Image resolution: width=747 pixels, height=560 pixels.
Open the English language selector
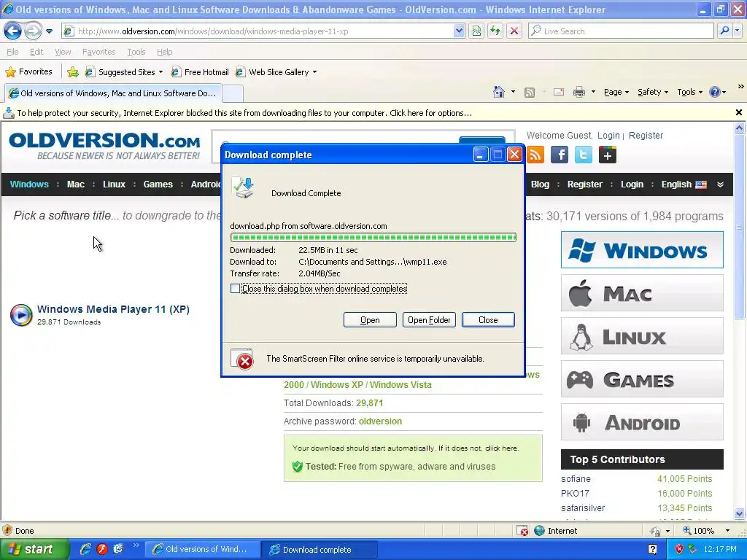pos(684,184)
